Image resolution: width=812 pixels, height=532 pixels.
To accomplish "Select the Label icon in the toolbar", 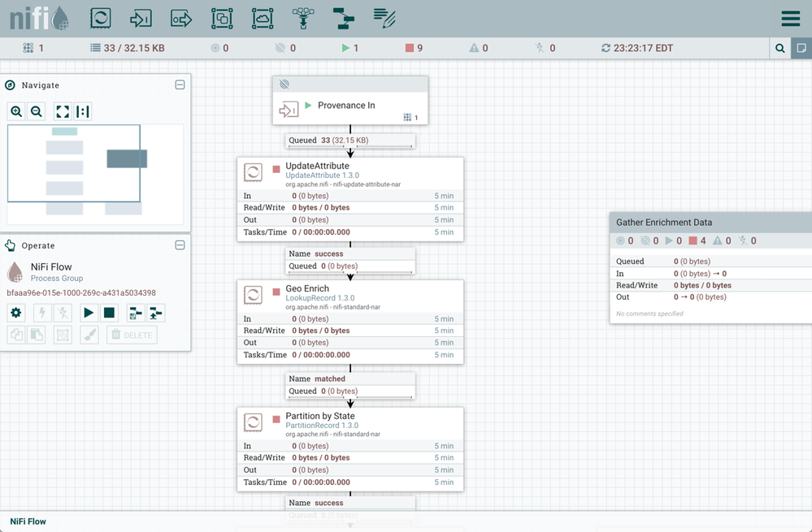I will 384,18.
